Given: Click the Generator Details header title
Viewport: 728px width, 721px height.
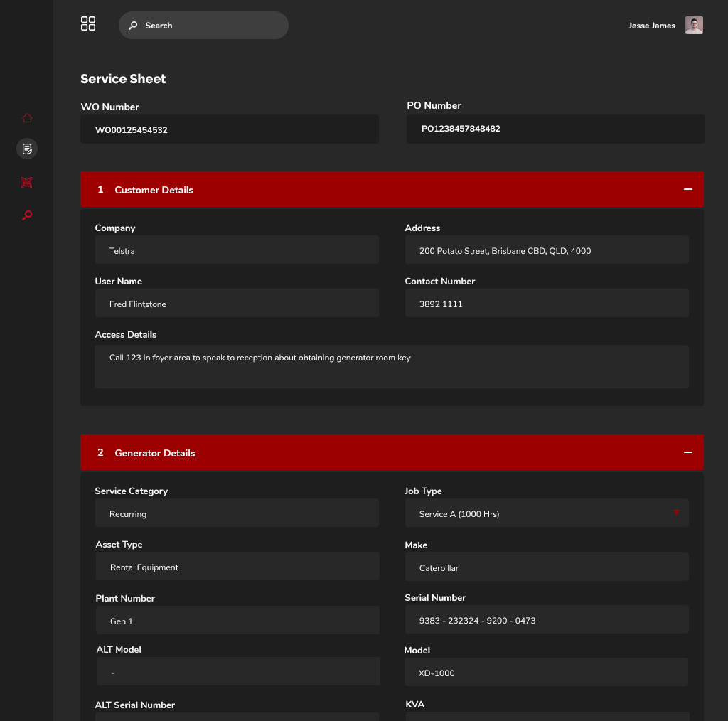Looking at the screenshot, I should [x=154, y=453].
